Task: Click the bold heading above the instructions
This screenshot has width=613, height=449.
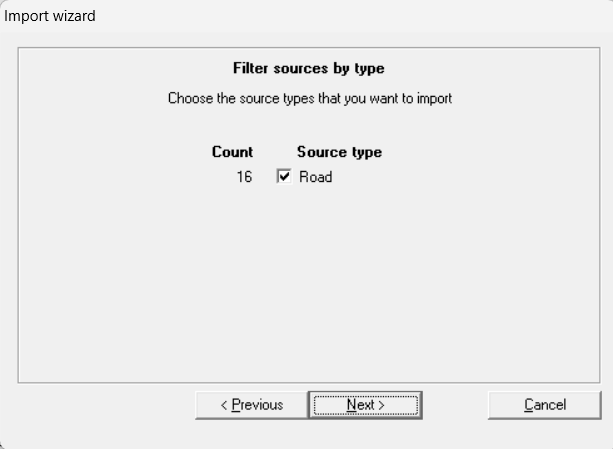Action: (x=308, y=69)
